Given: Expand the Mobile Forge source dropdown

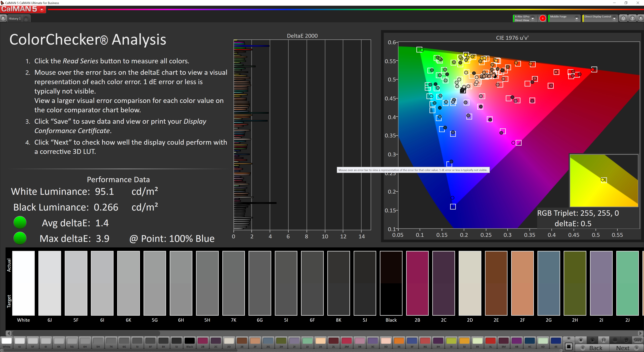Looking at the screenshot, I should (577, 18).
